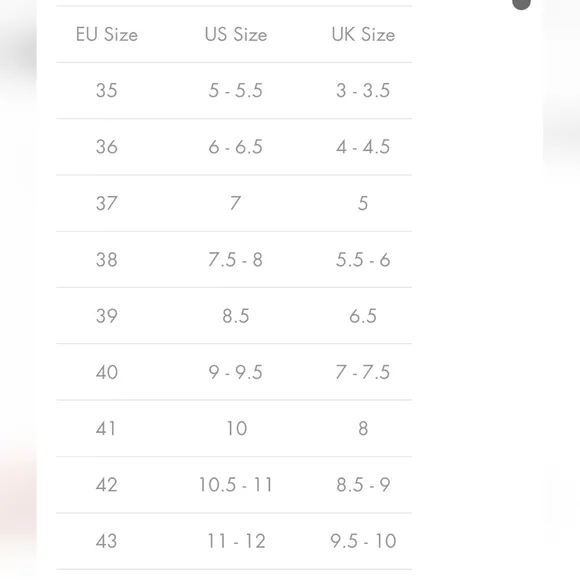This screenshot has width=580, height=580.
Task: Click EU size 37 row
Action: (x=234, y=203)
